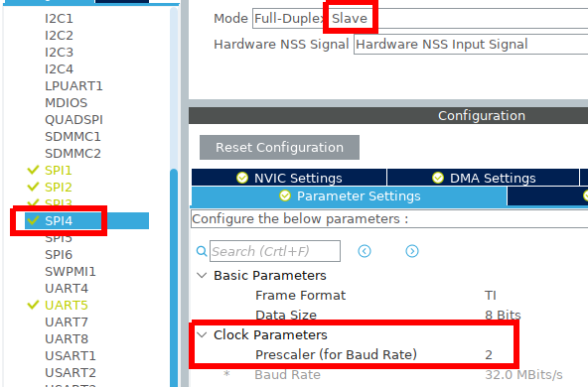Click the check icon on Parameter Settings tab
Screen dimensions: 588x387
tap(285, 195)
